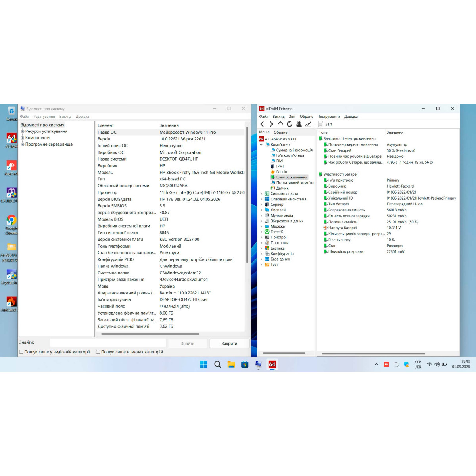Viewport: 476px width, 476px height.
Task: Expand the Безпека node
Action: pyautogui.click(x=261, y=248)
